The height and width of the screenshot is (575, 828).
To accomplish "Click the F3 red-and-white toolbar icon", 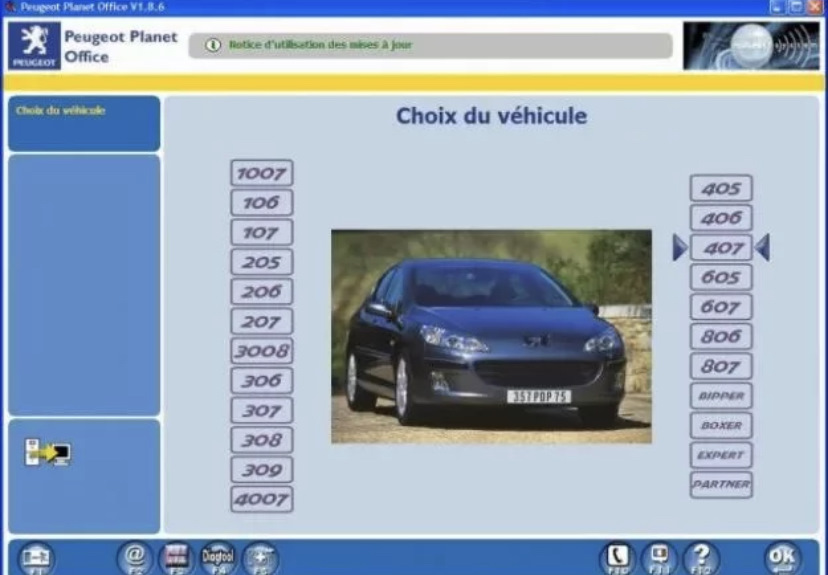I will coord(176,557).
